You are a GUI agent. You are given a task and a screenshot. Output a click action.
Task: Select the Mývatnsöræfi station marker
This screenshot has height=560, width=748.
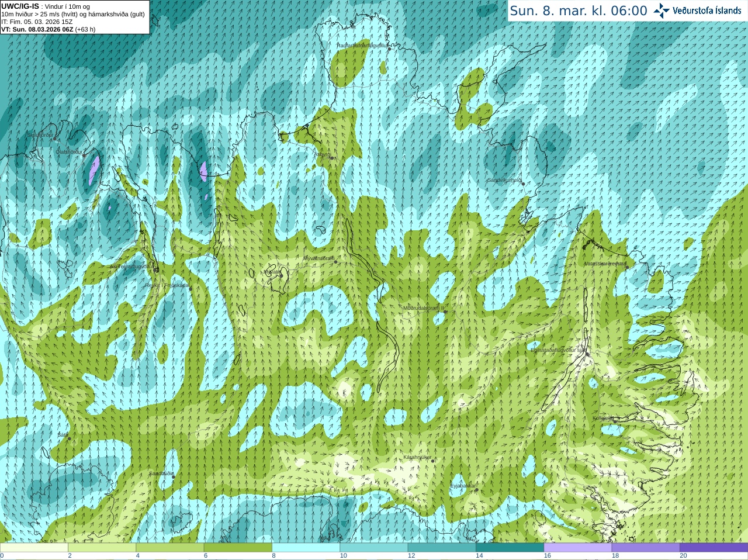coord(335,261)
